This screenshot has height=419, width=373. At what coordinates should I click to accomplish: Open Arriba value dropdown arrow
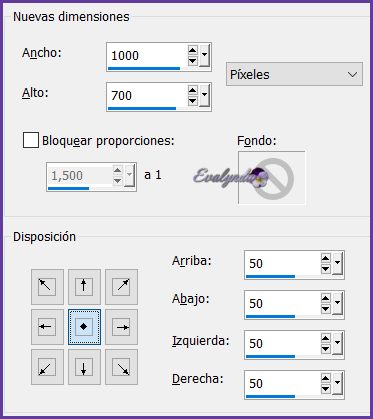pyautogui.click(x=337, y=263)
